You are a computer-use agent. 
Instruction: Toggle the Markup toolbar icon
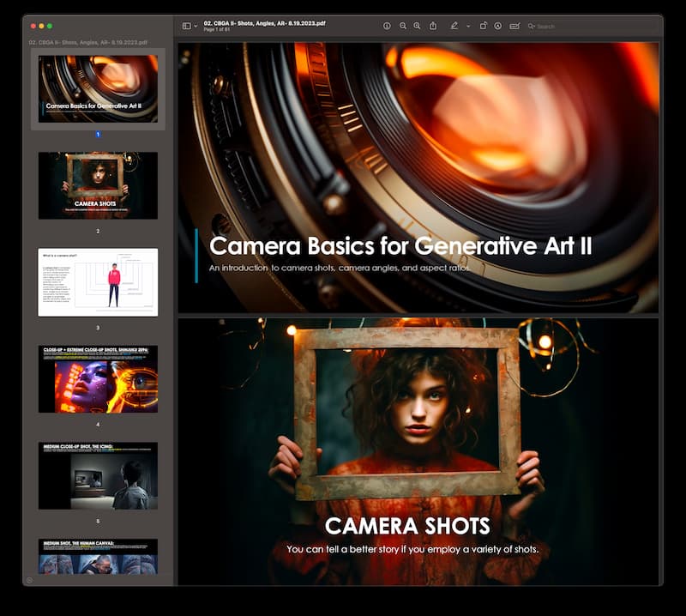point(497,26)
